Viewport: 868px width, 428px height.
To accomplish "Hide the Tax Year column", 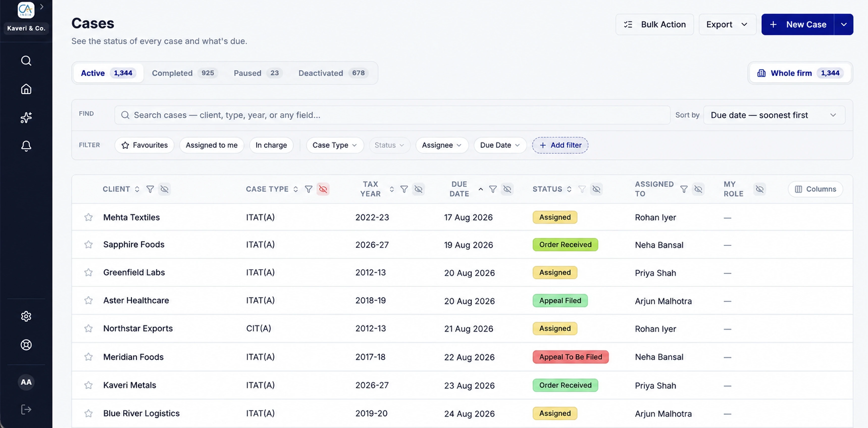I will click(419, 189).
